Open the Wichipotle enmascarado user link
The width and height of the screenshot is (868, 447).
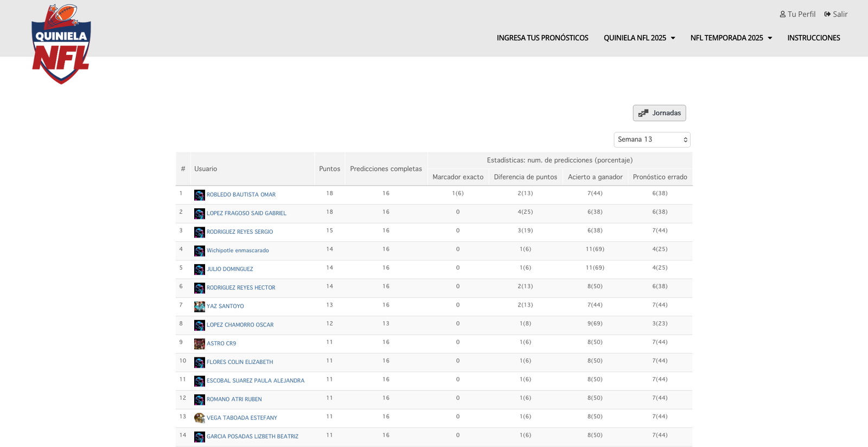[x=238, y=251]
